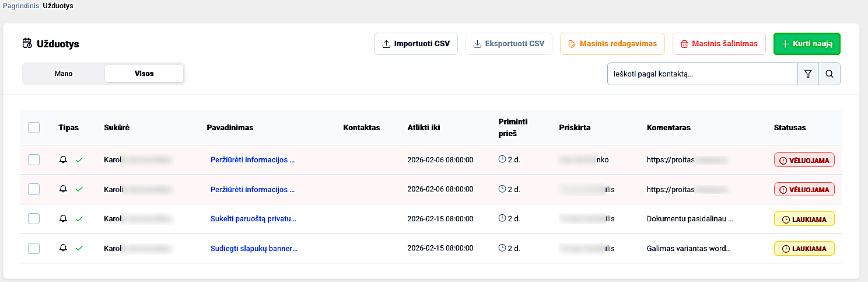Click the bell icon in first row
The image size is (868, 282).
(x=64, y=159)
